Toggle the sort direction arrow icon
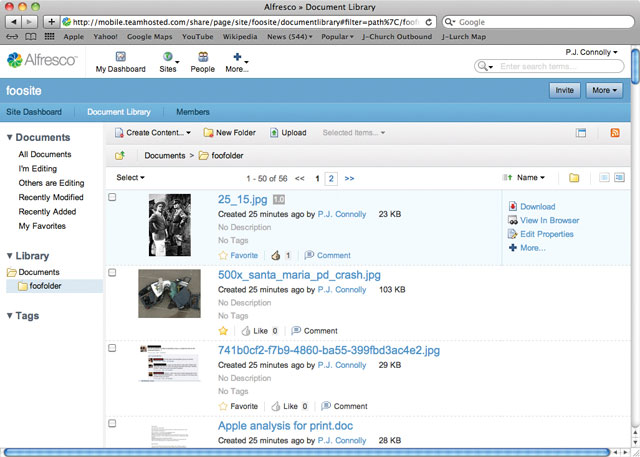Image resolution: width=640 pixels, height=457 pixels. 507,177
